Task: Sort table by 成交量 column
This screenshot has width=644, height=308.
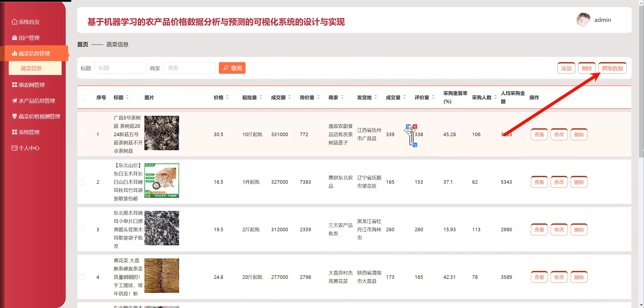Action: [x=405, y=97]
